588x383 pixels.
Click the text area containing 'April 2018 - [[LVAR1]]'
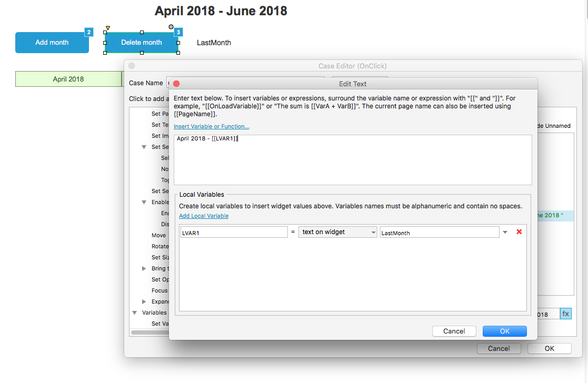tap(352, 159)
